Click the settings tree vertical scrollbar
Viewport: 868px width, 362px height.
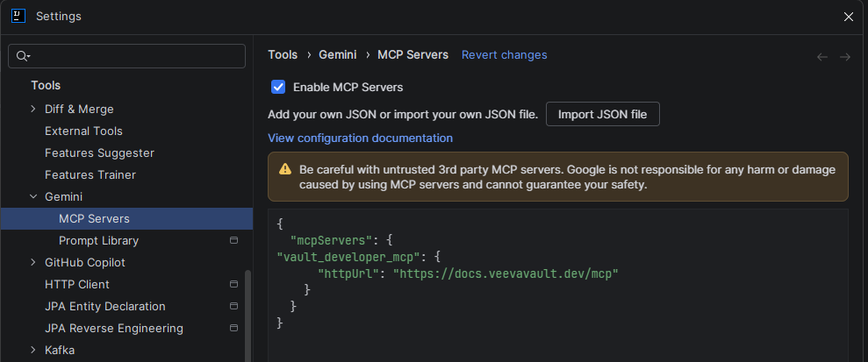[247, 315]
